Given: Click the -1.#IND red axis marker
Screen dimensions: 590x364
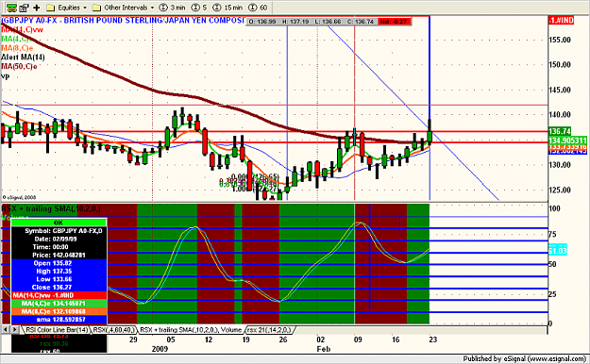Looking at the screenshot, I should pos(561,21).
